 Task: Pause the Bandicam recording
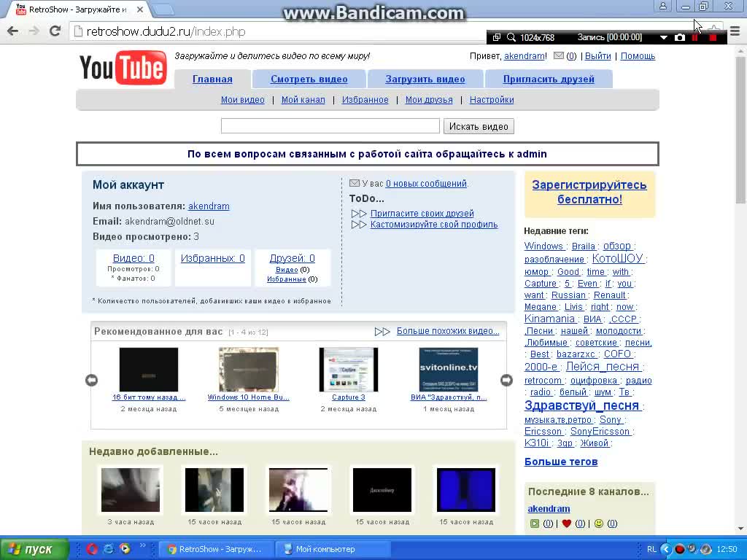click(695, 37)
